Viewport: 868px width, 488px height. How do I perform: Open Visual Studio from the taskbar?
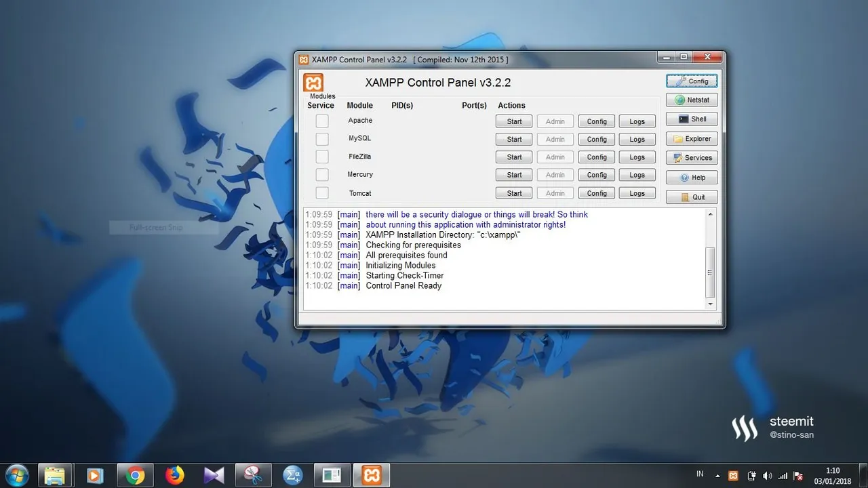(x=214, y=475)
